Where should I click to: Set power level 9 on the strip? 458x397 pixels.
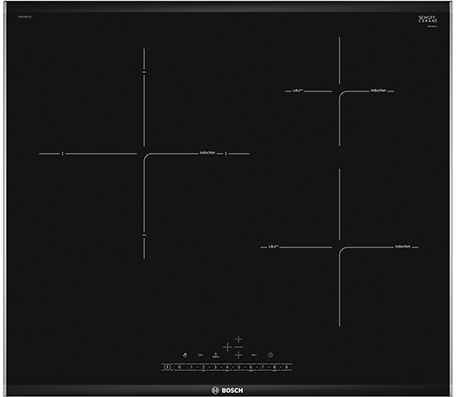point(286,367)
